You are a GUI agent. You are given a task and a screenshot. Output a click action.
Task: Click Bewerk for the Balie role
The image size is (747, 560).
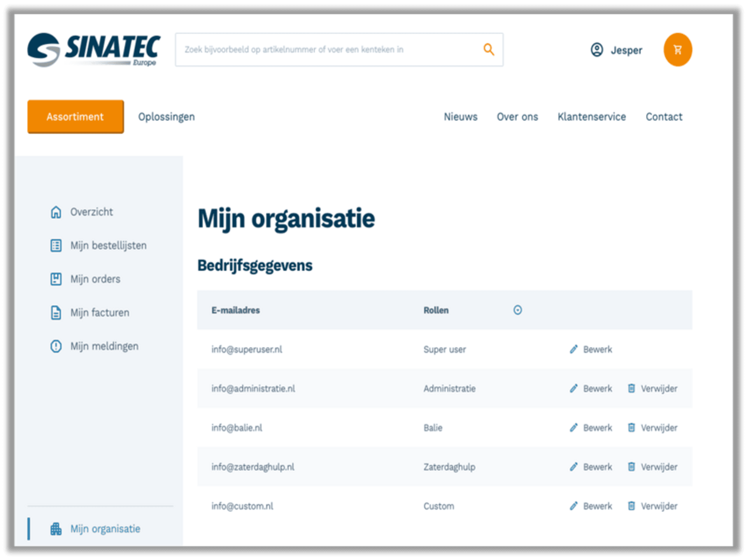[598, 428]
